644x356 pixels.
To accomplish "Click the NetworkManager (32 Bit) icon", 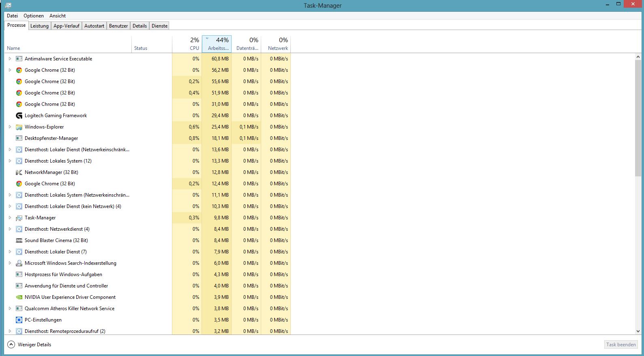I will (x=19, y=172).
